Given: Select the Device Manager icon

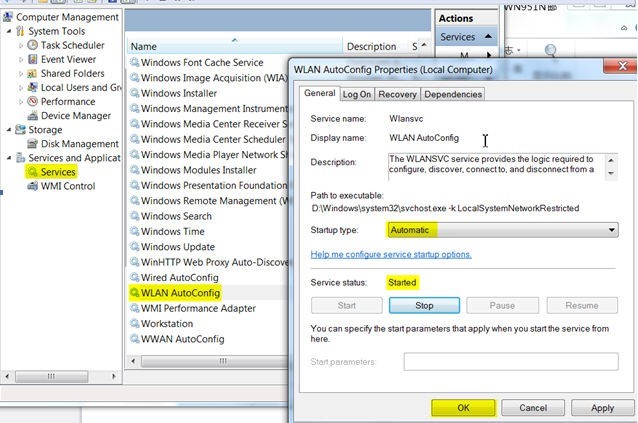Looking at the screenshot, I should pos(32,116).
